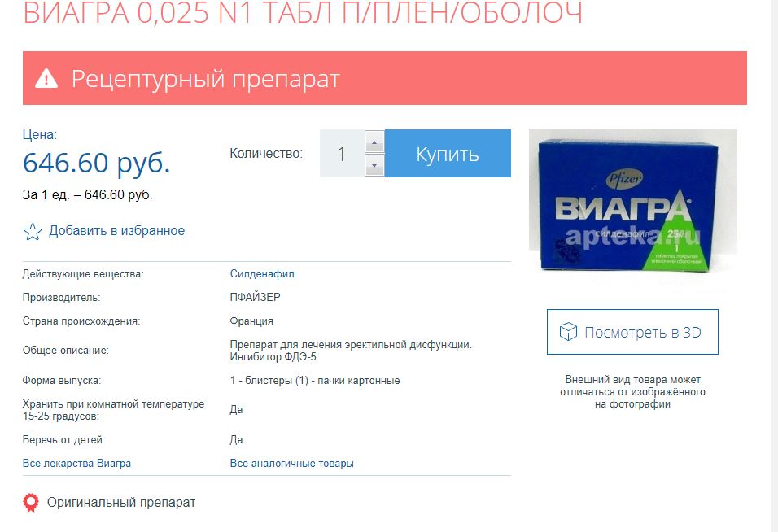Click the Страна происхождения label

click(x=81, y=321)
